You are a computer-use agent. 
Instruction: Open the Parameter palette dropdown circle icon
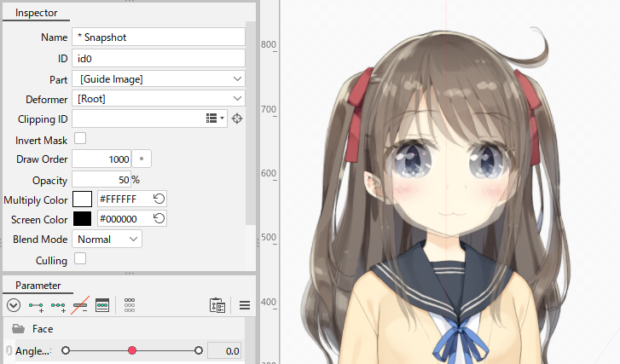click(14, 305)
